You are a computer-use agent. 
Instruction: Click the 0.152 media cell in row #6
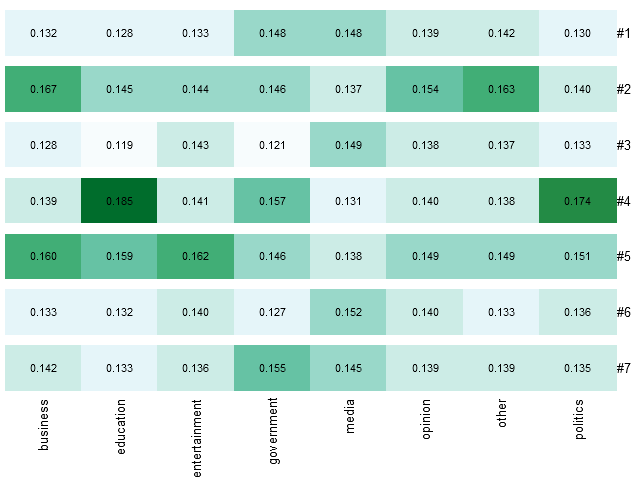pos(348,313)
